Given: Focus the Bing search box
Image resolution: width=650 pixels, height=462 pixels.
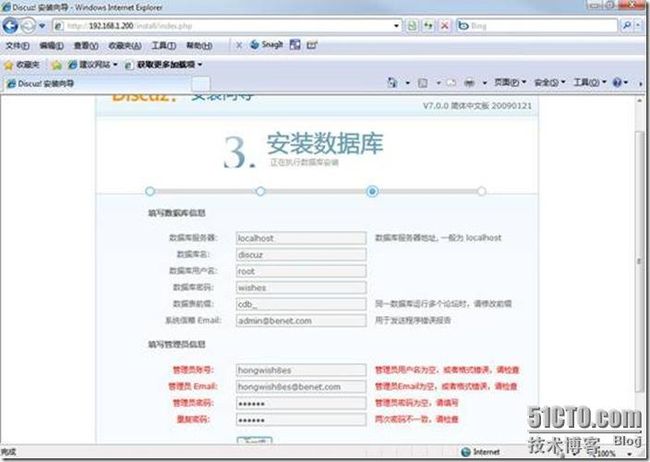Looking at the screenshot, I should coord(537,26).
